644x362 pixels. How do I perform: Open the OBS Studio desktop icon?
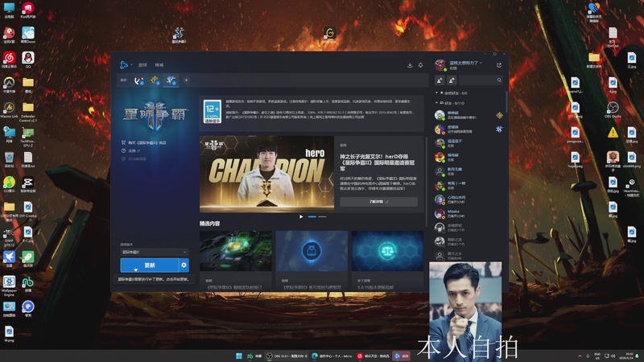coord(613,109)
